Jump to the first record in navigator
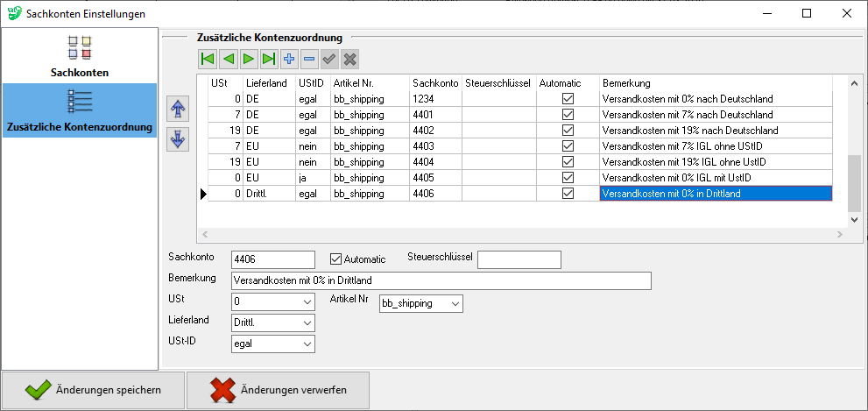 208,59
